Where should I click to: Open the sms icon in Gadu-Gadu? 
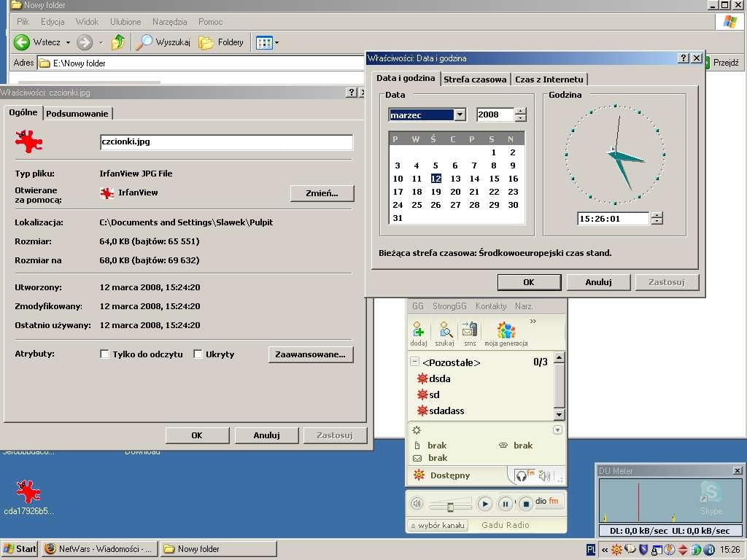[470, 334]
